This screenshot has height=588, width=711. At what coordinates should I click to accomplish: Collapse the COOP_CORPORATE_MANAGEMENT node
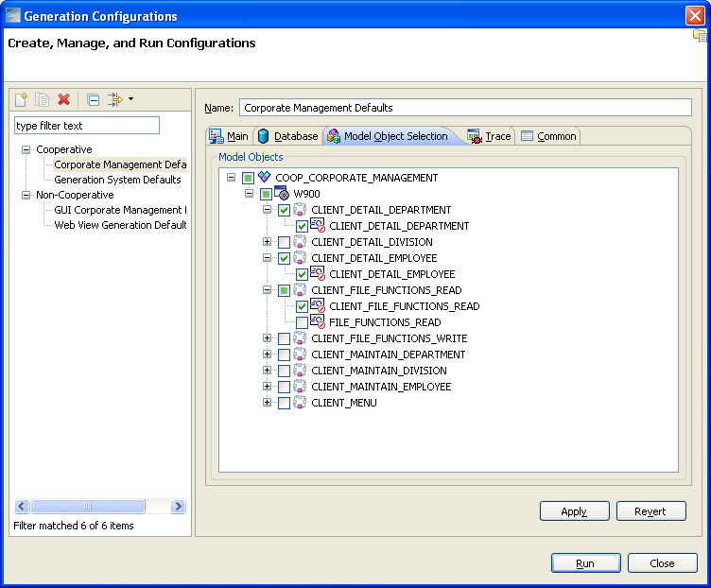pos(232,178)
